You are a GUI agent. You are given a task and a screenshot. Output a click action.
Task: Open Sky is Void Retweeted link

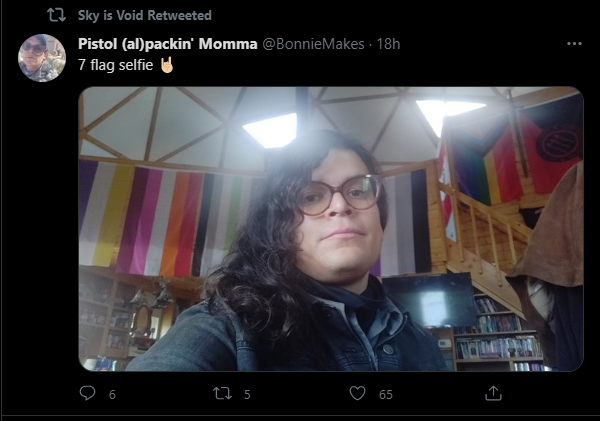pyautogui.click(x=145, y=15)
